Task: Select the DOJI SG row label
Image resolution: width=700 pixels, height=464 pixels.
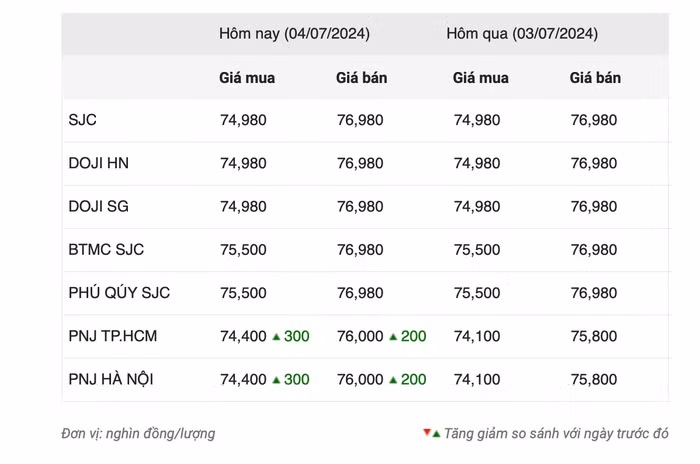Action: (x=98, y=206)
